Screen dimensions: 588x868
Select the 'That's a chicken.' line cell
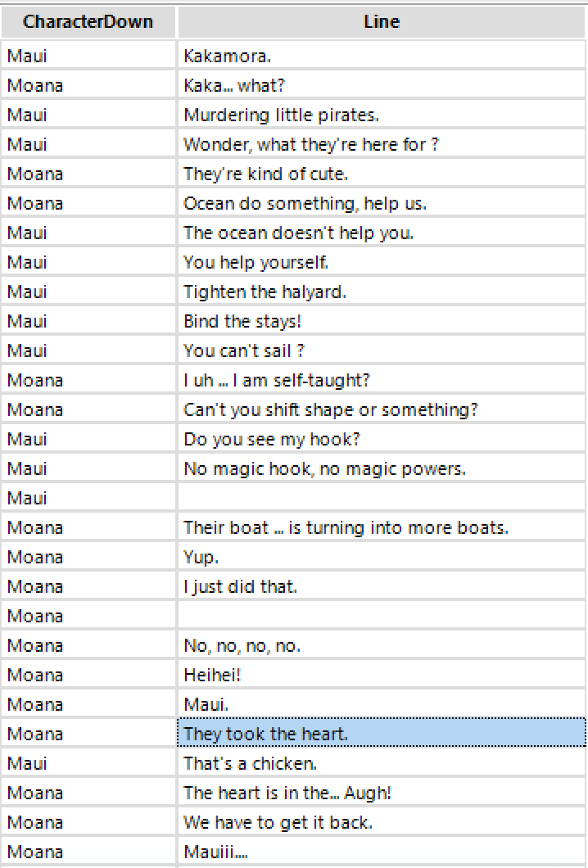382,763
